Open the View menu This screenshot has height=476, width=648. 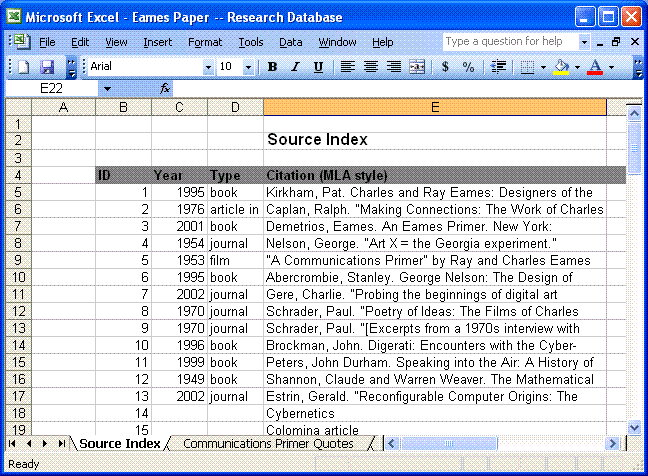click(x=116, y=42)
